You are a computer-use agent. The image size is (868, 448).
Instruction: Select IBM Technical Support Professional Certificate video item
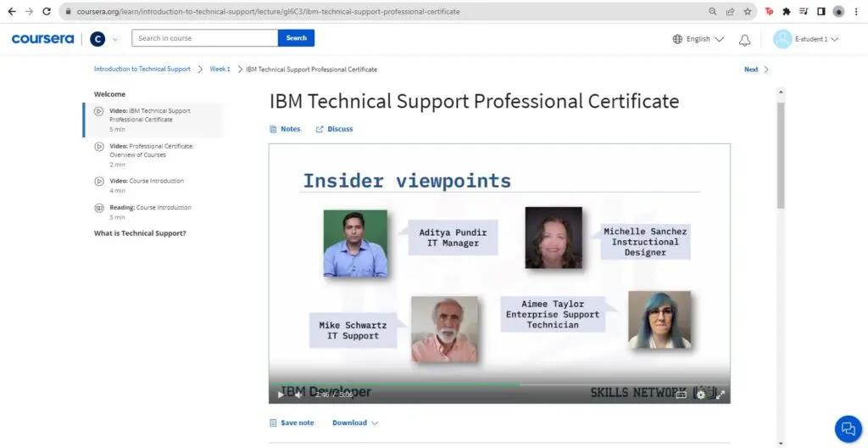pyautogui.click(x=153, y=120)
